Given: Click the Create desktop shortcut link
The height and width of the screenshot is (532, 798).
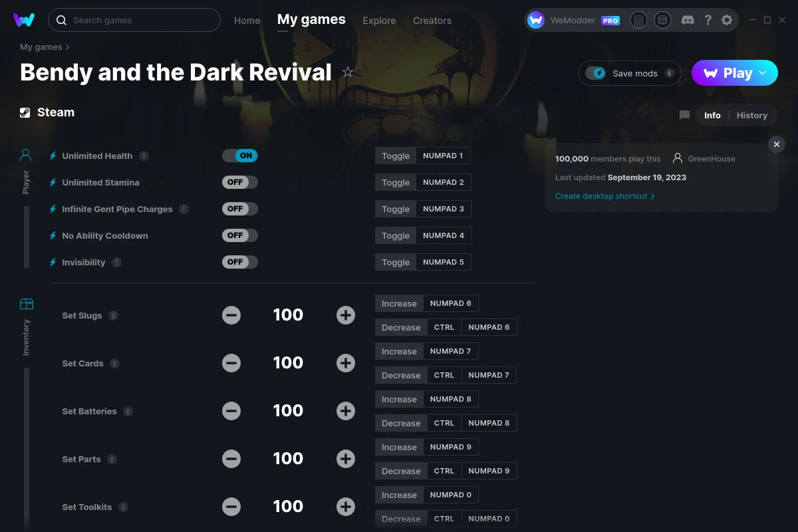Looking at the screenshot, I should click(x=600, y=196).
